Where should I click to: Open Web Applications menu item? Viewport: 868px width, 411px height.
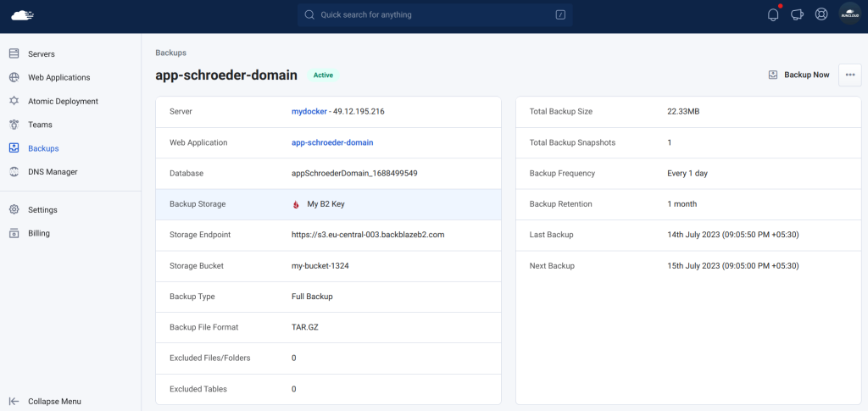59,77
